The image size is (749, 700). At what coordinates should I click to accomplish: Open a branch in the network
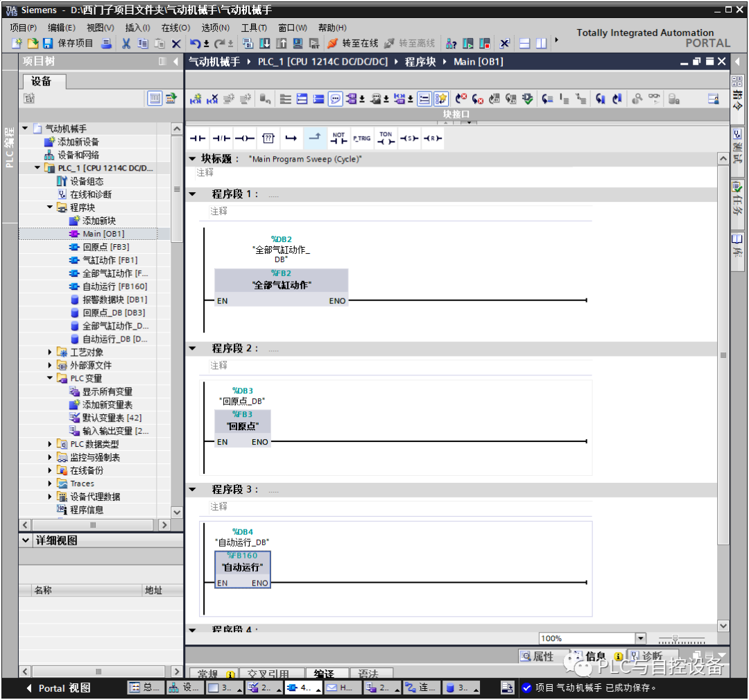[x=291, y=139]
